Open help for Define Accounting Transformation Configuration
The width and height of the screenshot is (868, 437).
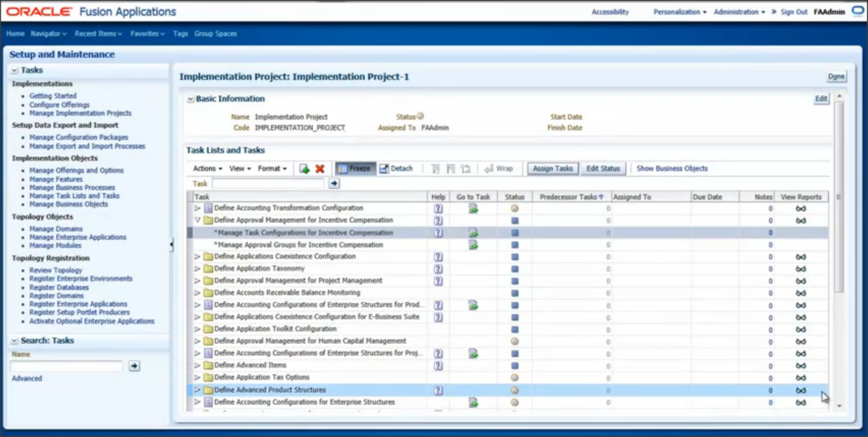[x=438, y=209]
